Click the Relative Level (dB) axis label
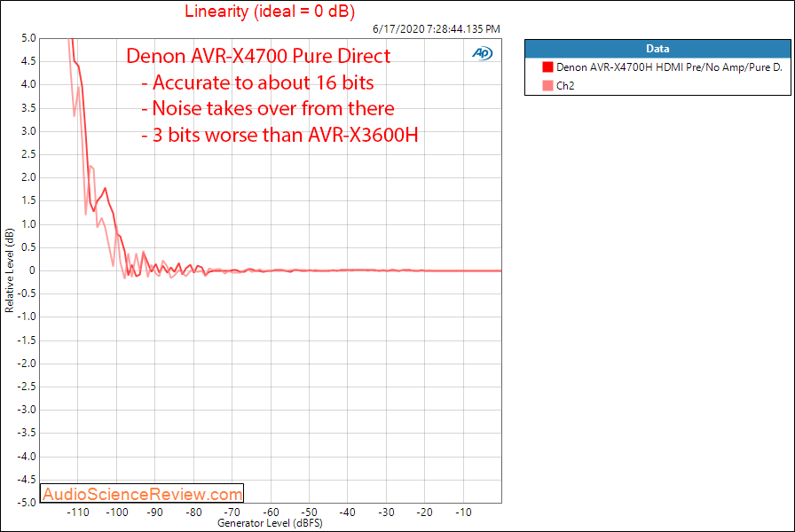The height and width of the screenshot is (532, 795). 9,270
